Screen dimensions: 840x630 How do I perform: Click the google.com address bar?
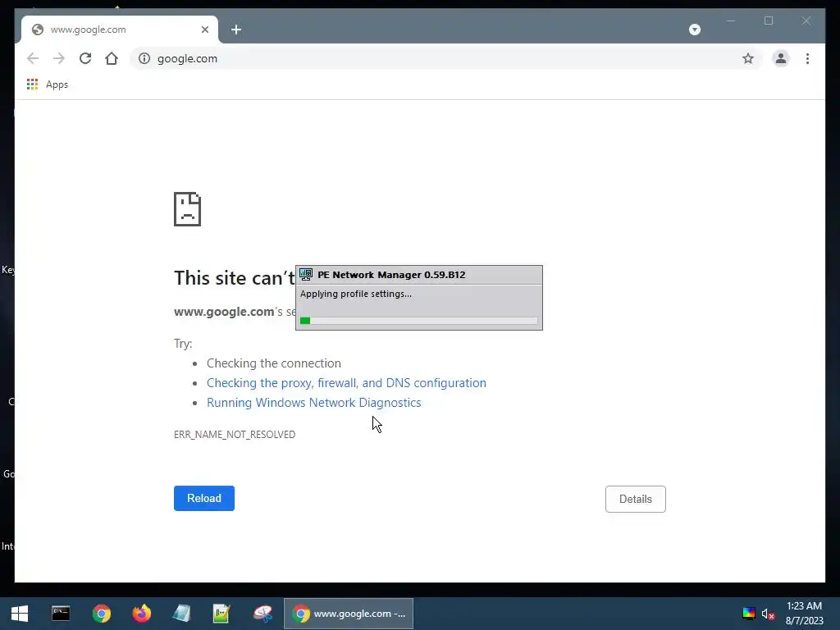445,58
